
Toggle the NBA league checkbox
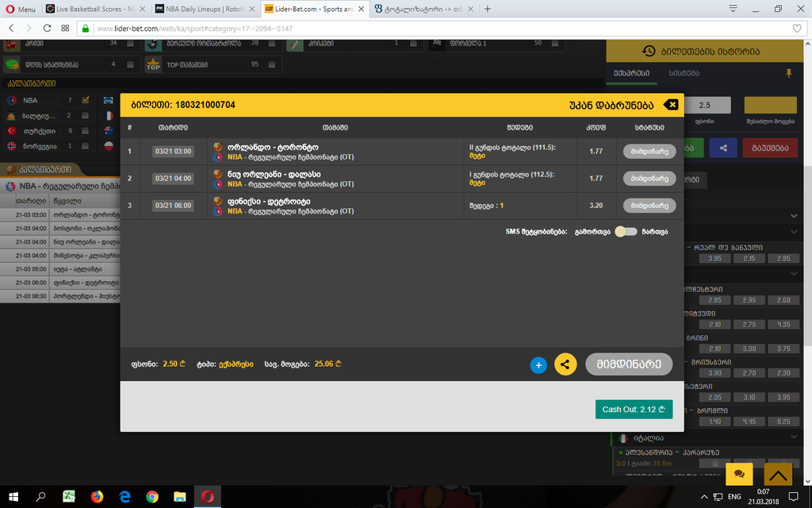tap(86, 99)
